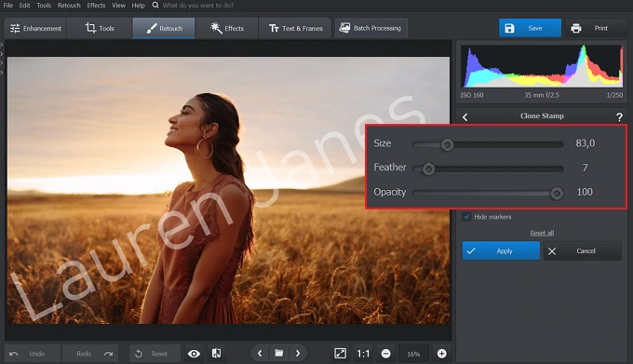Open the Effects menu in menu bar
The width and height of the screenshot is (633, 364).
pyautogui.click(x=96, y=6)
